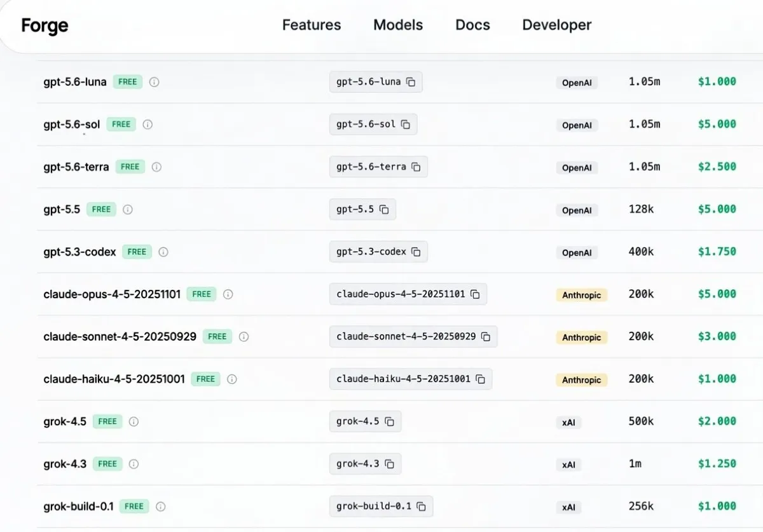Click the xAI tag in grok-build-0.1 row
Image resolution: width=763 pixels, height=532 pixels.
pos(568,507)
